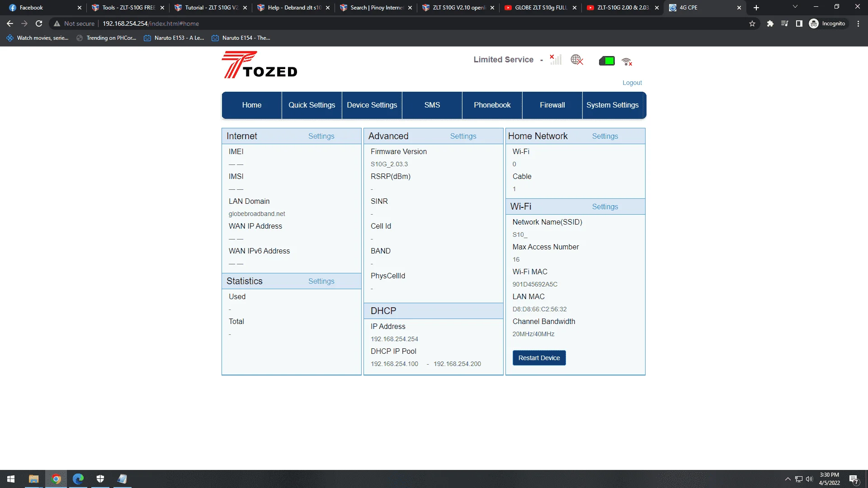Open Quick Settings menu
868x488 pixels.
pos(312,105)
